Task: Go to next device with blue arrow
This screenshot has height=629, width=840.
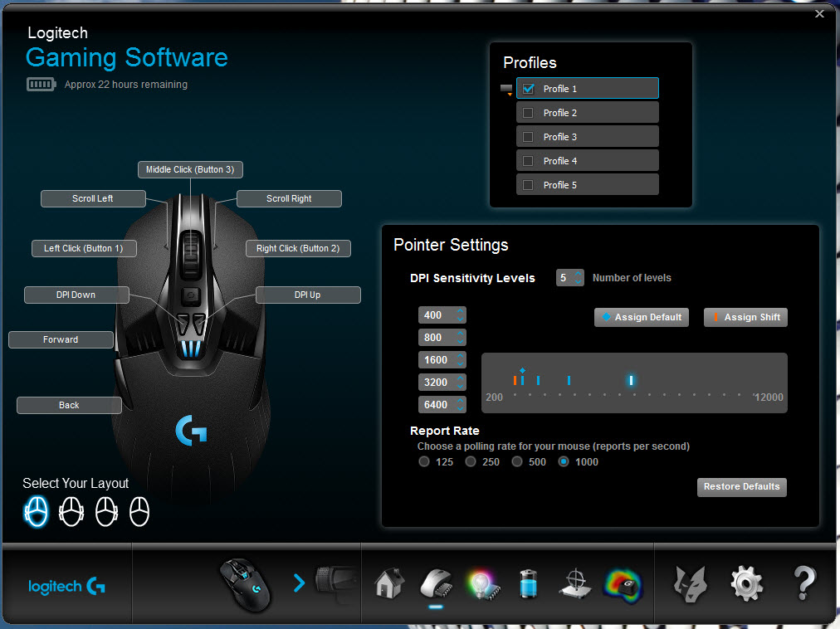Action: [299, 583]
